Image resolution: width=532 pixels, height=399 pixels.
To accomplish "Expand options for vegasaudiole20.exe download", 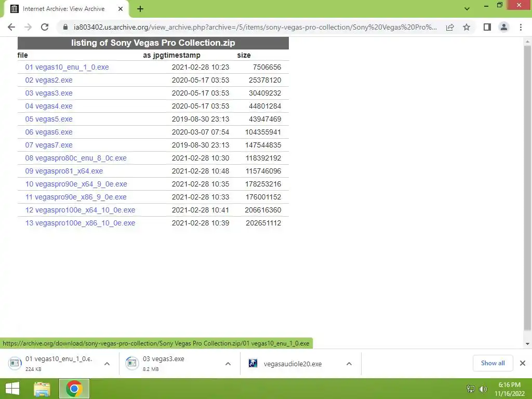I will point(349,364).
